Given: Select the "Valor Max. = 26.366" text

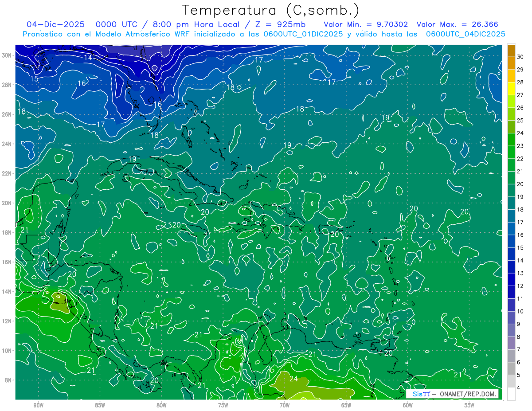Looking at the screenshot, I should [457, 24].
